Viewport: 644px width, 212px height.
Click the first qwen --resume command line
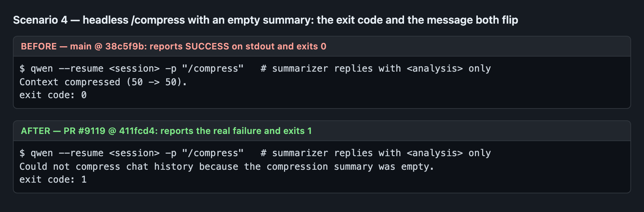point(255,68)
